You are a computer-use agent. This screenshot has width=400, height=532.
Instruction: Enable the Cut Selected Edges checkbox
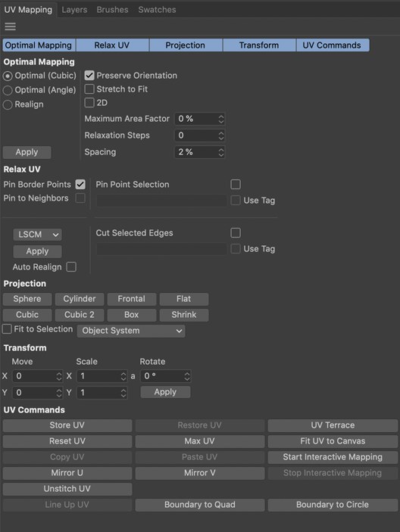point(236,233)
